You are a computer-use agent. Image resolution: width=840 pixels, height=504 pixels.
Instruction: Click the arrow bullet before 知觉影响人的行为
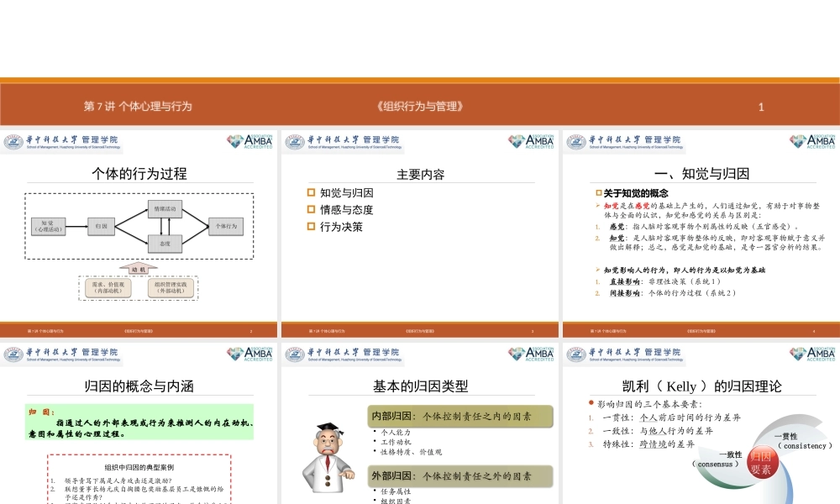tap(597, 270)
